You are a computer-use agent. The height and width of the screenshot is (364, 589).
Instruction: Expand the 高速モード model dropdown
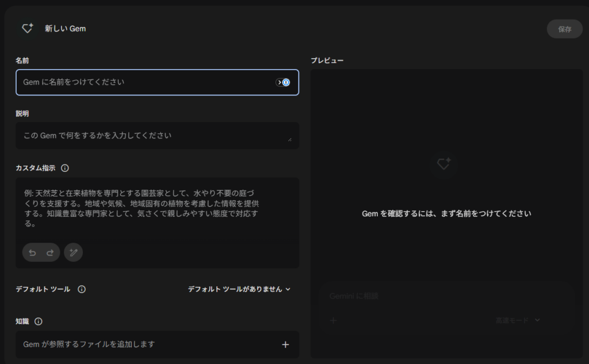[x=518, y=320]
